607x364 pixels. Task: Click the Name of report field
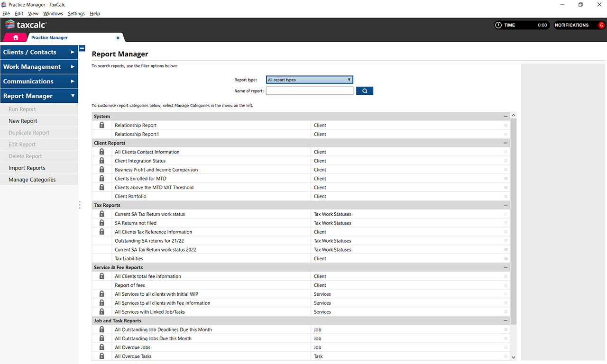[309, 91]
